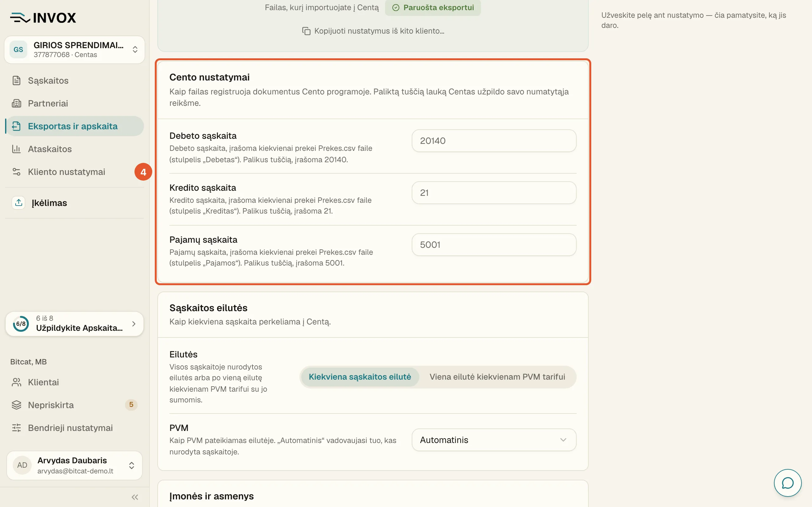This screenshot has height=507, width=812.
Task: Open the chat support bubble icon
Action: 787,483
